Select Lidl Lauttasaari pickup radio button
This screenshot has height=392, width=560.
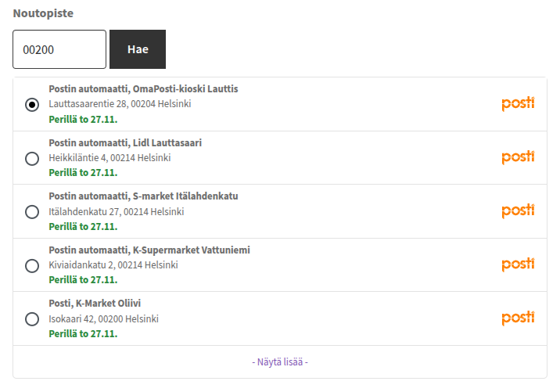(32, 159)
